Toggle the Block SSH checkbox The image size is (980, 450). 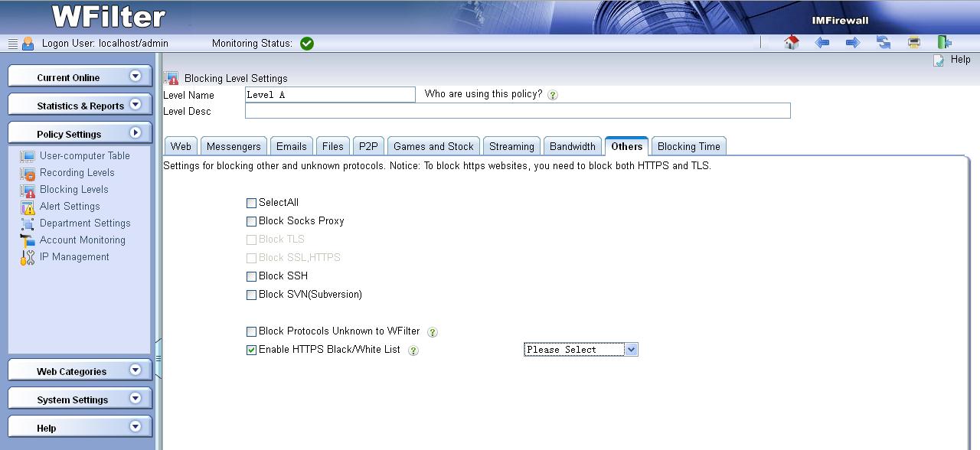tap(251, 276)
